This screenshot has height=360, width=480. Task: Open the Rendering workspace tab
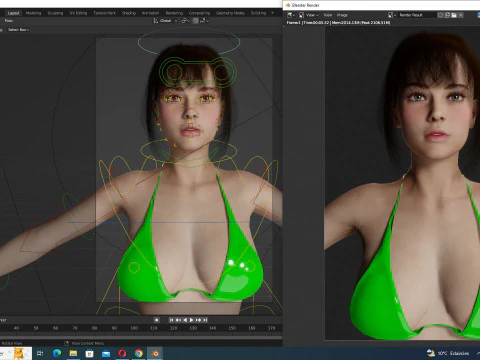point(174,13)
